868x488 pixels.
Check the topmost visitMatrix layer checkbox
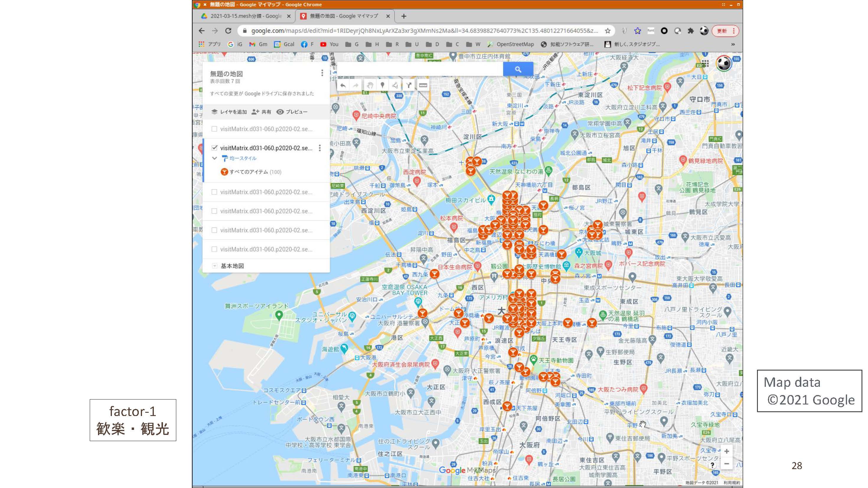[x=214, y=129]
